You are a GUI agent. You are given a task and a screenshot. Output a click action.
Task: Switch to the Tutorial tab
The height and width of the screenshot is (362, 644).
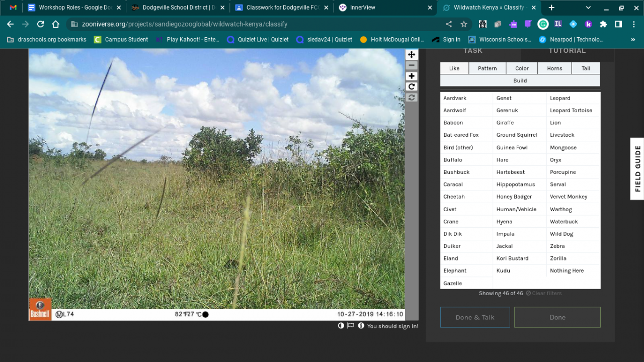pyautogui.click(x=567, y=51)
